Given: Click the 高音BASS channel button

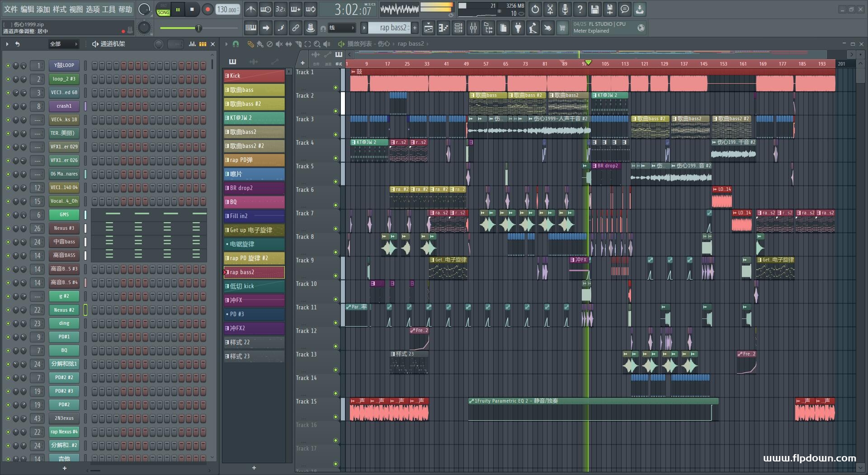Looking at the screenshot, I should pyautogui.click(x=64, y=256).
